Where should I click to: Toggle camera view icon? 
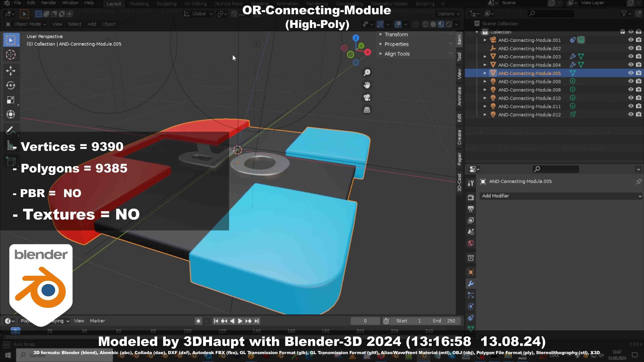click(x=367, y=97)
